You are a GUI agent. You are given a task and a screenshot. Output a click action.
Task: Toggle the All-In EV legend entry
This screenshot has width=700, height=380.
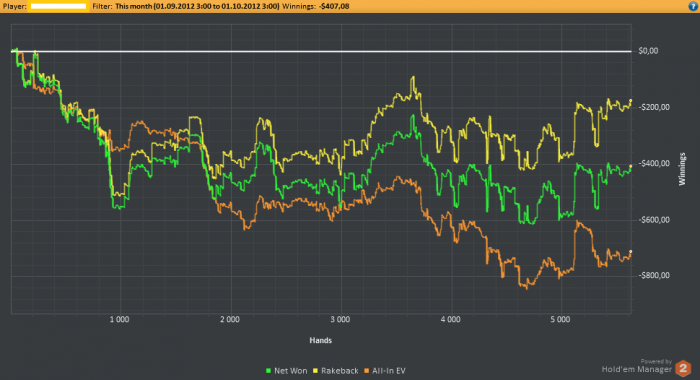click(385, 371)
